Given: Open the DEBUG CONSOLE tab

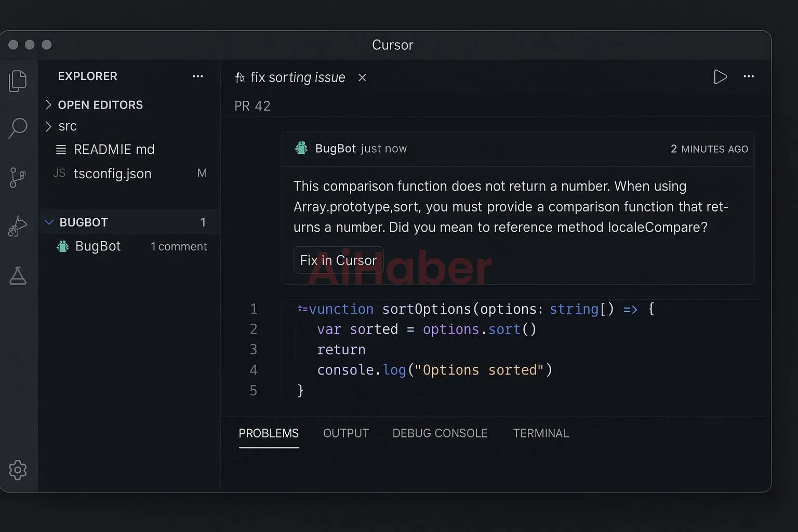Looking at the screenshot, I should coord(440,433).
